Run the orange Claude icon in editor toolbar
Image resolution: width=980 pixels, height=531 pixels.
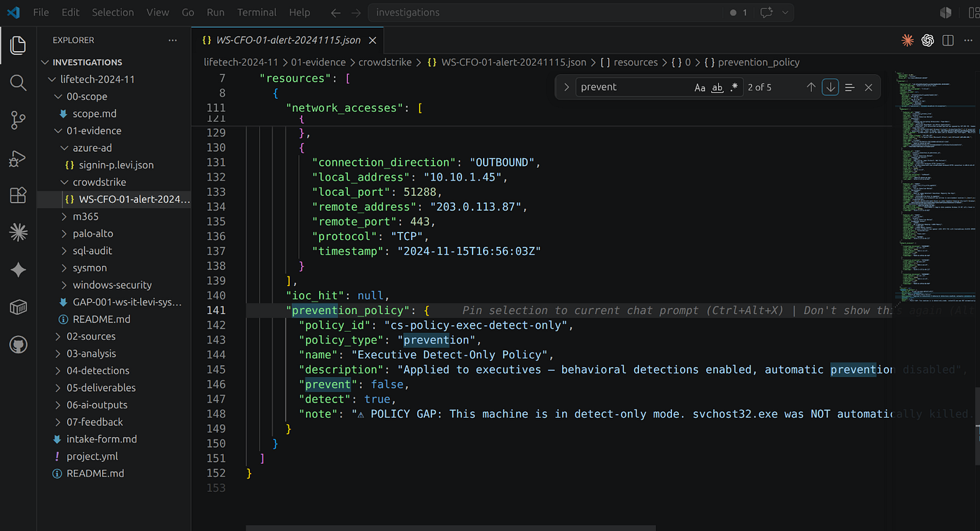pos(908,41)
